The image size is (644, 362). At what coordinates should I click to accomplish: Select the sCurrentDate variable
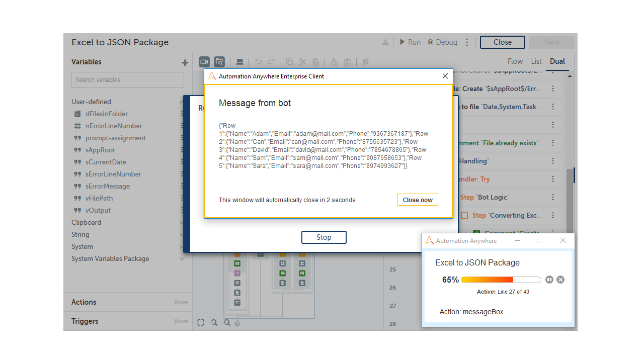click(106, 162)
